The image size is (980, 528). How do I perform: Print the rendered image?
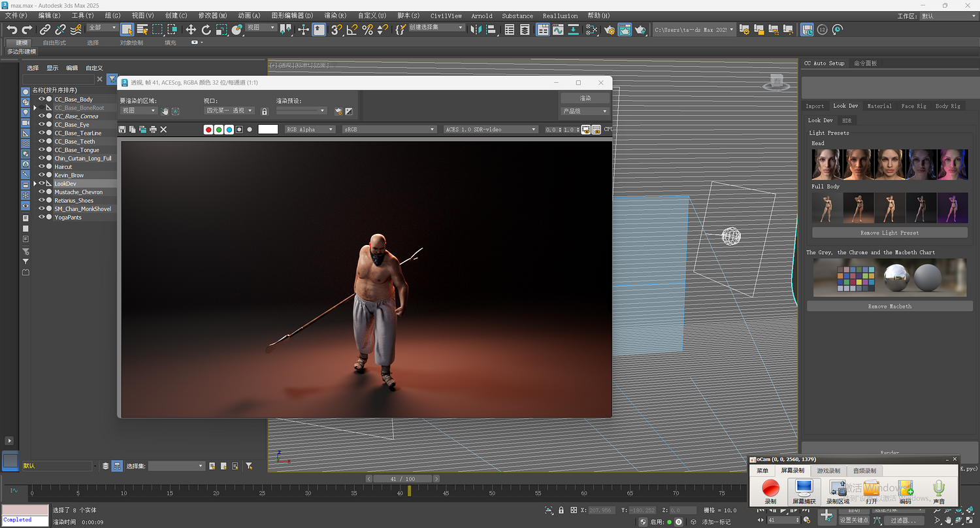pyautogui.click(x=153, y=129)
